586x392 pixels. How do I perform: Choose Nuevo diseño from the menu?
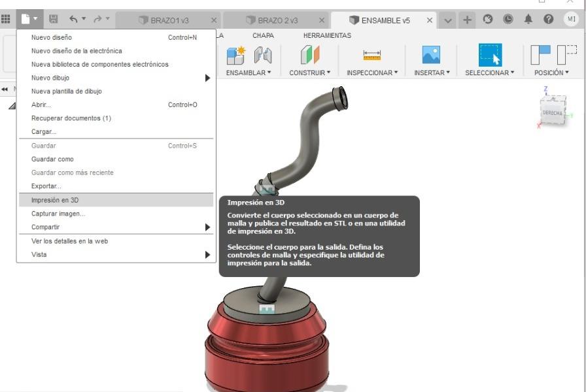pos(116,37)
